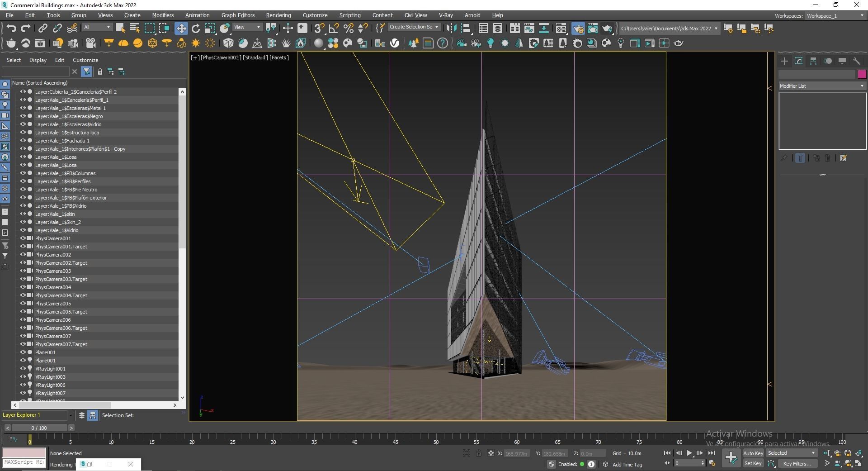The width and height of the screenshot is (868, 471).
Task: Toggle the scene explorer filter button
Action: 86,71
